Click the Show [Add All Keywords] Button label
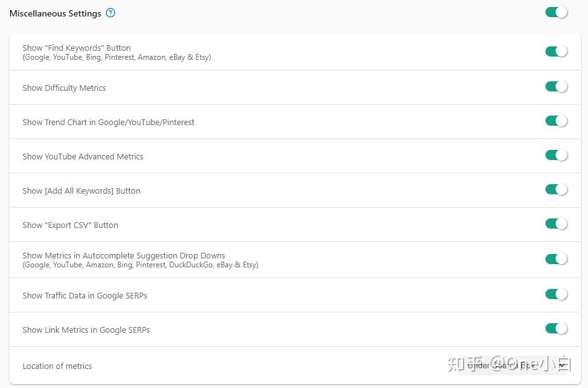This screenshot has height=388, width=588. click(81, 191)
